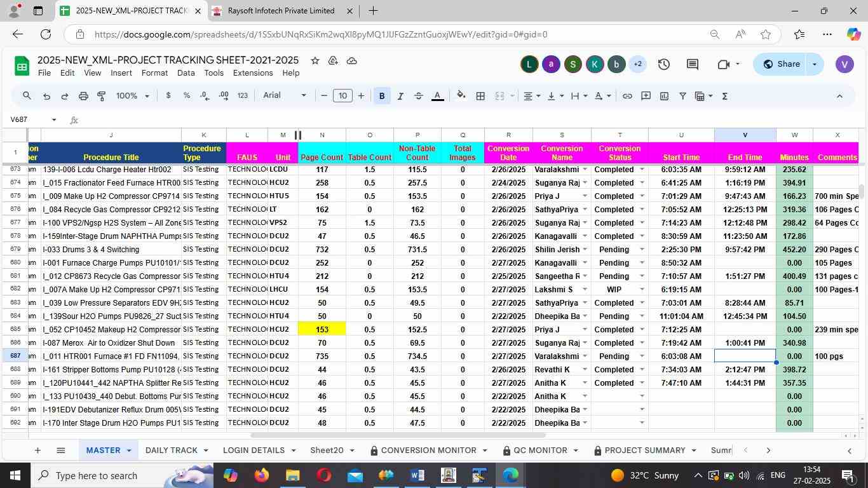Open the zoom level dropdown at 100%
Viewport: 868px width, 488px height.
tap(132, 96)
